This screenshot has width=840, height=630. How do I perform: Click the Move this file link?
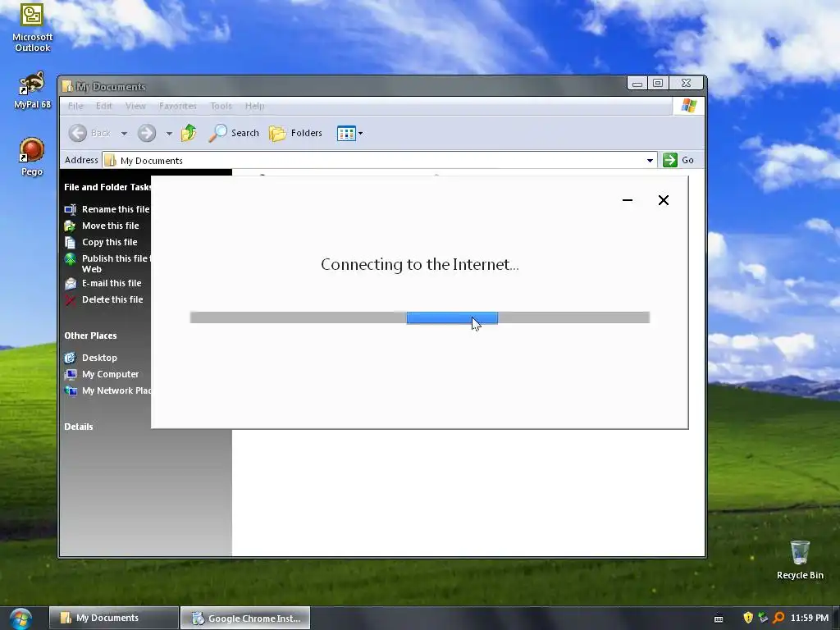click(x=111, y=226)
